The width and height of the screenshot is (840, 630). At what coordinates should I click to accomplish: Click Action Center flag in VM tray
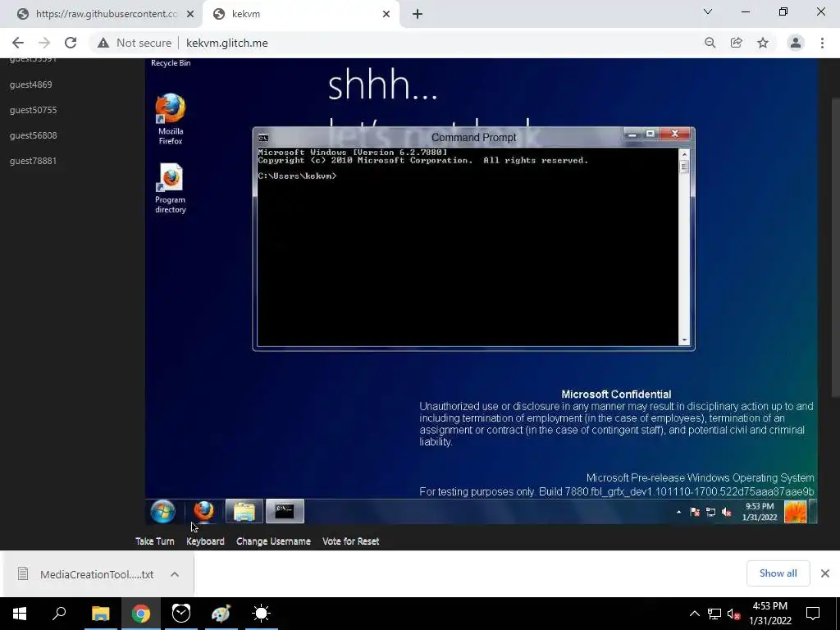[x=695, y=512]
